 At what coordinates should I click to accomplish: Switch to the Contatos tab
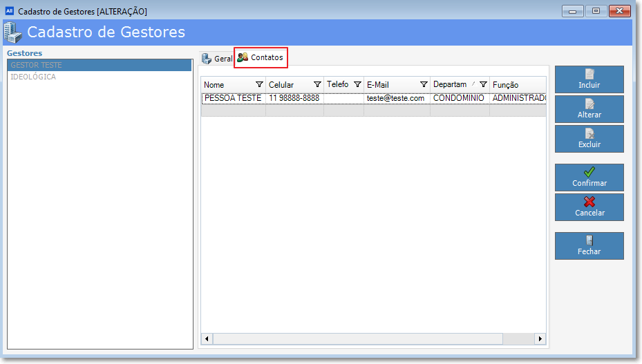point(261,58)
